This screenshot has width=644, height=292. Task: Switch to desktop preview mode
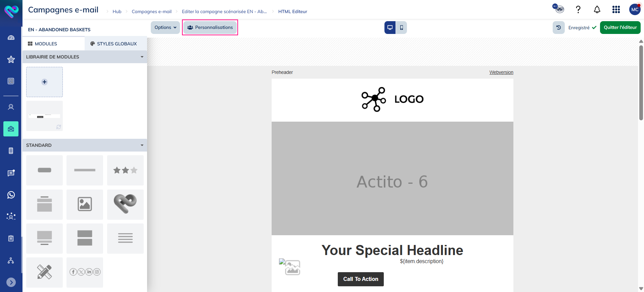pos(390,28)
